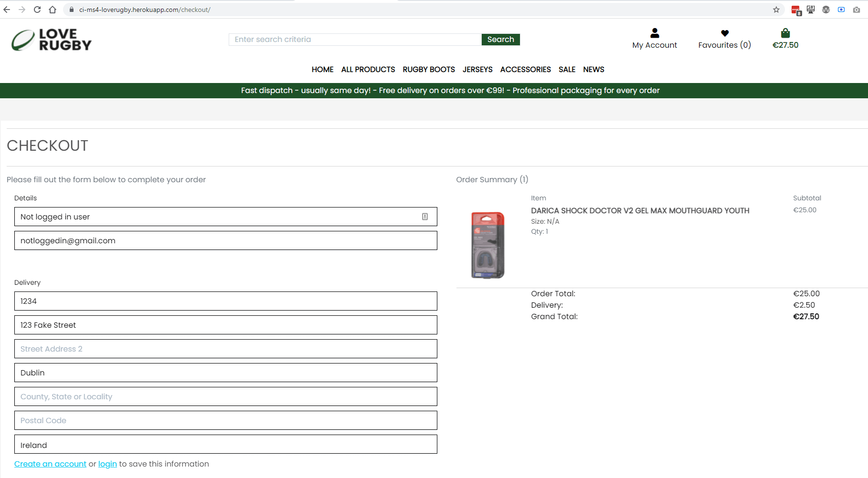Open the Darica Shock Doctor mouthguard product title
The height and width of the screenshot is (478, 868).
point(640,210)
